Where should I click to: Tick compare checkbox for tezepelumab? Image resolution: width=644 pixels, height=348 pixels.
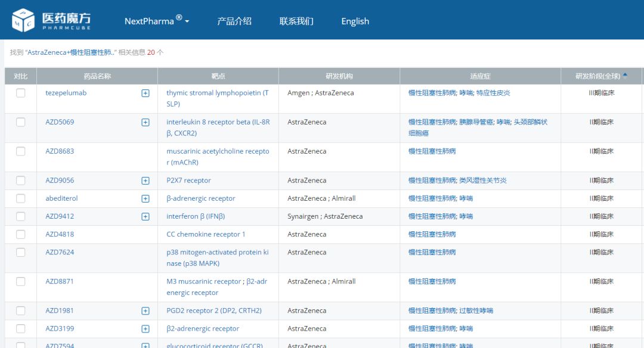[20, 93]
